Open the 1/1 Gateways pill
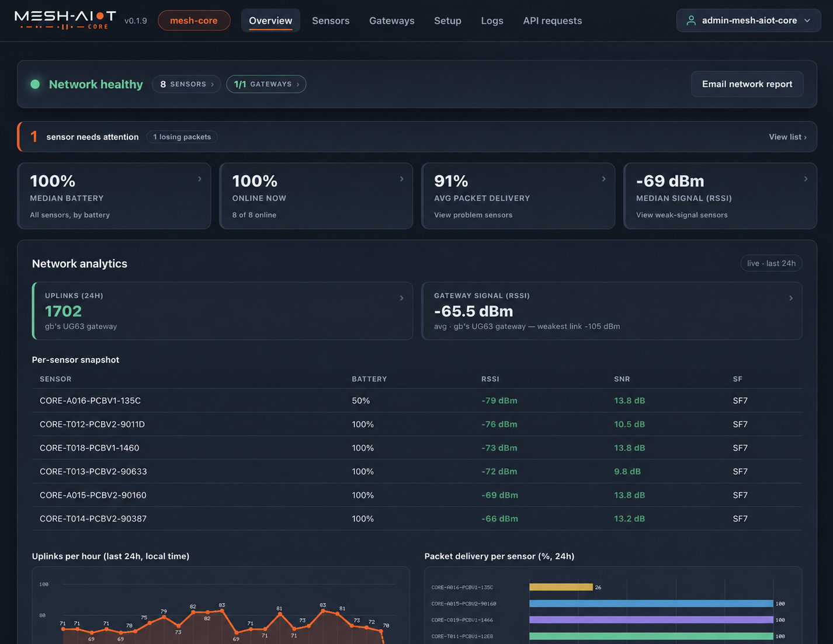This screenshot has height=644, width=833. tap(266, 84)
